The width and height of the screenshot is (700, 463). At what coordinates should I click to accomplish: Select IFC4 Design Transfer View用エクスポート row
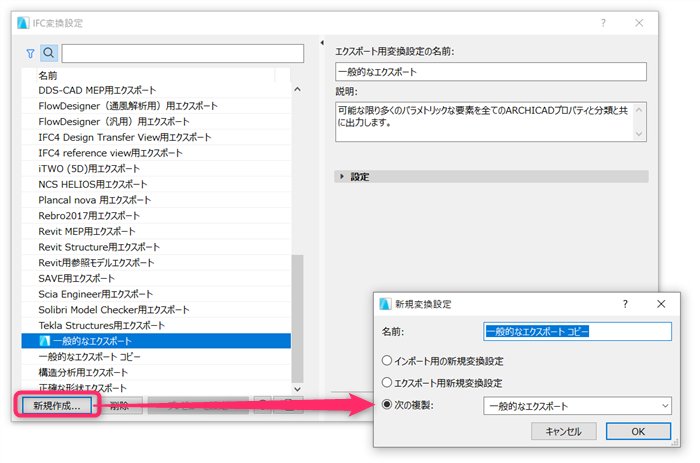pyautogui.click(x=156, y=137)
